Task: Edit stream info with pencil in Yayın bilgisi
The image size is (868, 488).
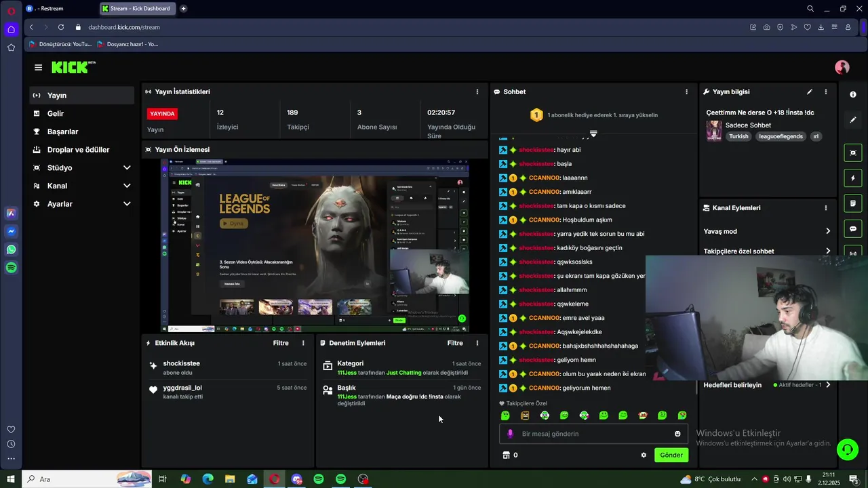Action: [x=809, y=91]
